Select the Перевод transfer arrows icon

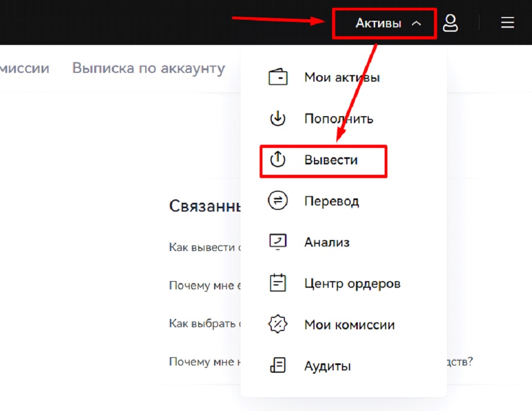(x=278, y=201)
